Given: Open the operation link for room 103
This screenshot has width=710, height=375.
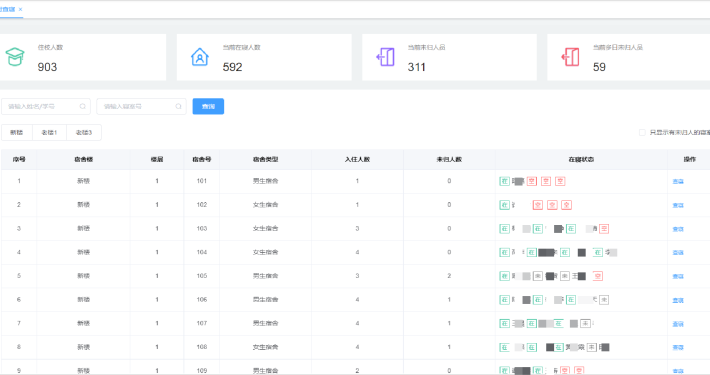Looking at the screenshot, I should [678, 229].
